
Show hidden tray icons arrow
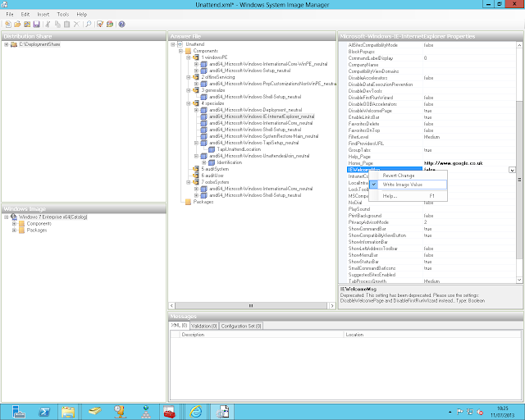(450, 412)
